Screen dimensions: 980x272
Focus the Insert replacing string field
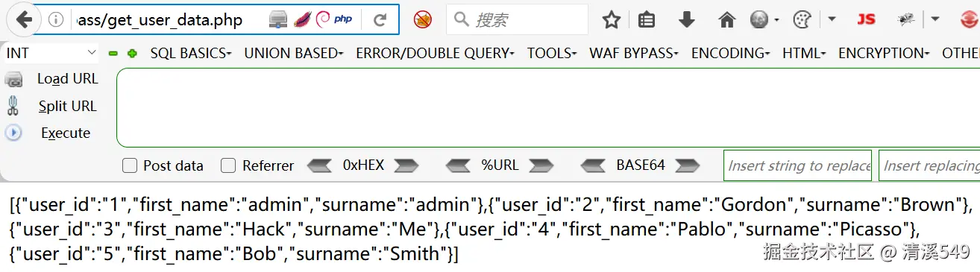(929, 165)
